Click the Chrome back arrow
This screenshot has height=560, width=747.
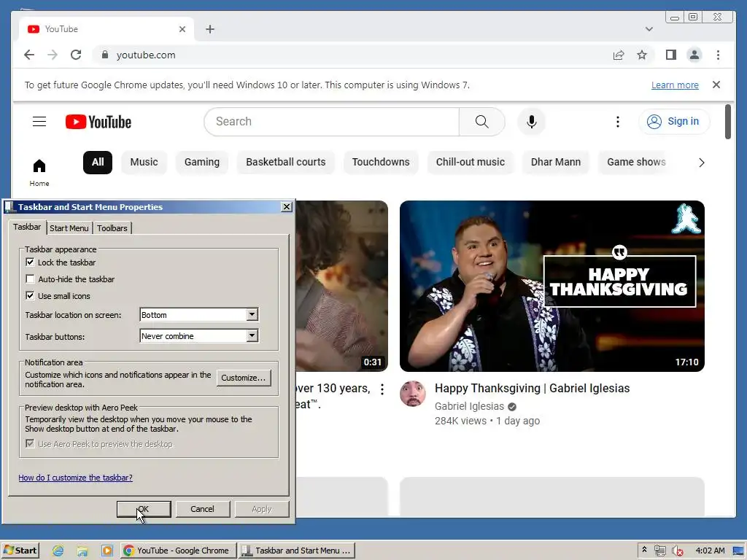click(x=29, y=55)
